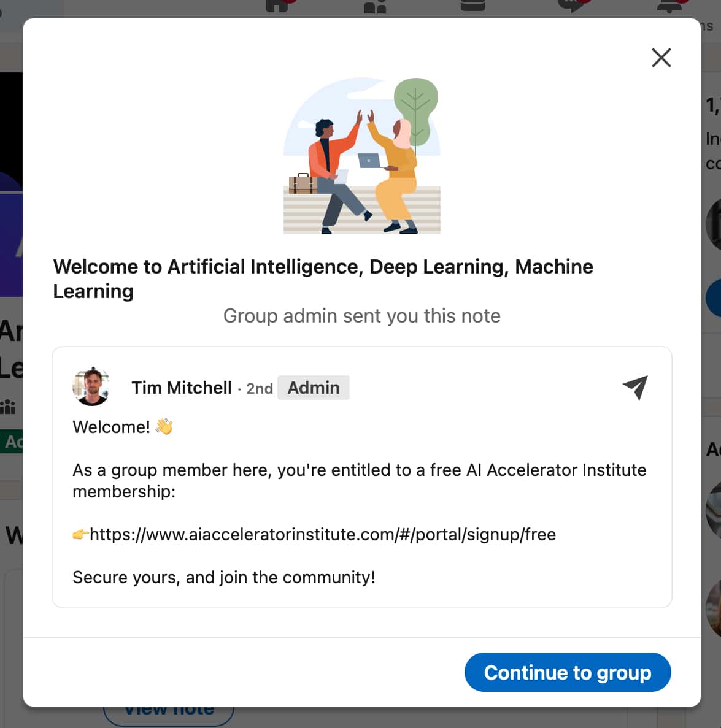Open the Jobs briefcase icon in navigation
The height and width of the screenshot is (728, 721).
click(x=473, y=6)
